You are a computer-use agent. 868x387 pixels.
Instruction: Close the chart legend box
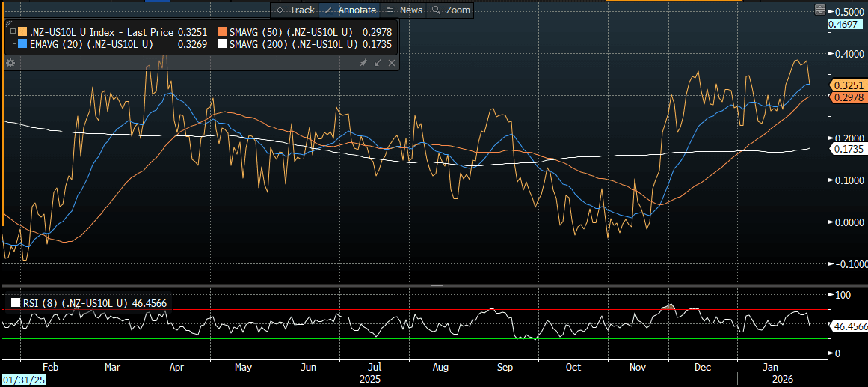tap(391, 64)
